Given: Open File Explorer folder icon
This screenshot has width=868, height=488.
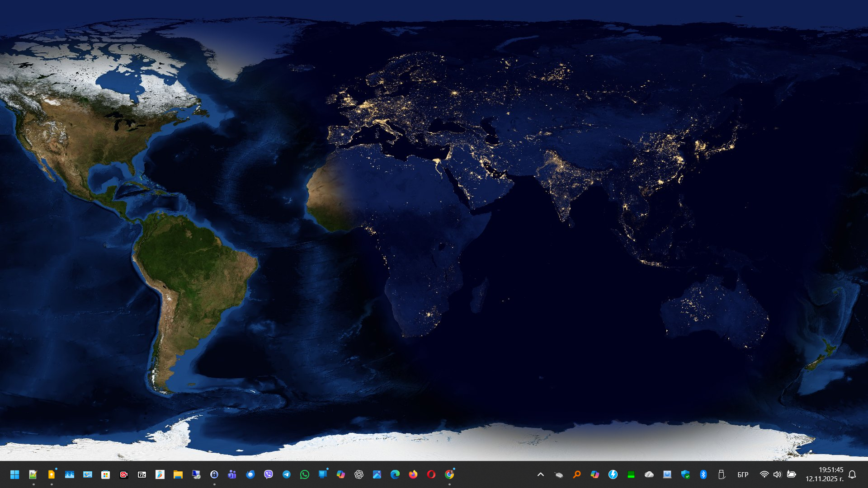Looking at the screenshot, I should 178,474.
